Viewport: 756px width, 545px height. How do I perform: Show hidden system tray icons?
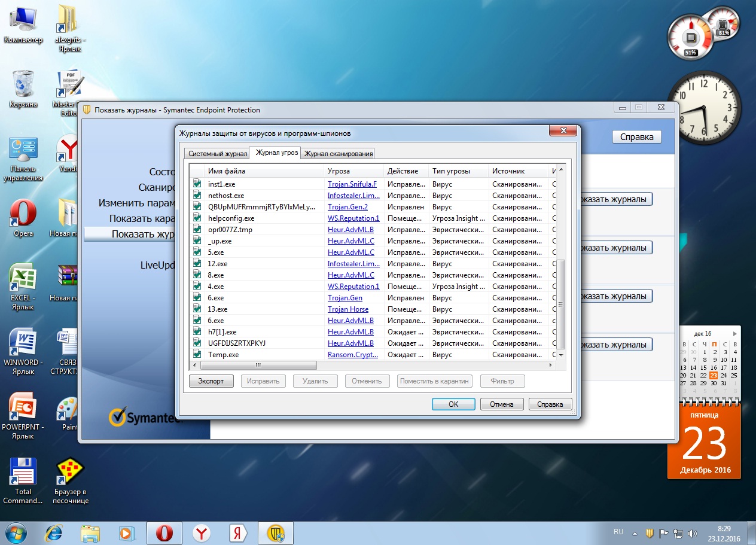(x=635, y=532)
